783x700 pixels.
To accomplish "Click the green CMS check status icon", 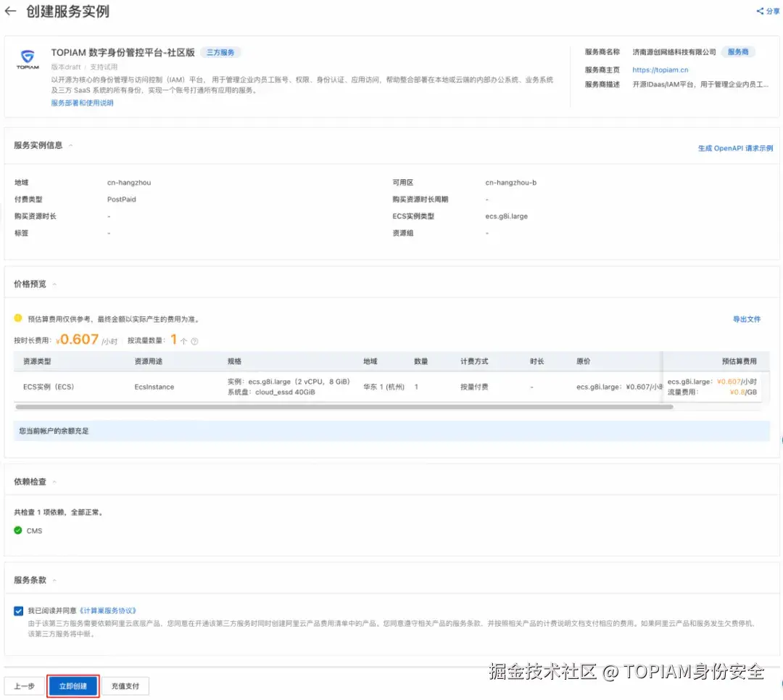I will (x=18, y=530).
